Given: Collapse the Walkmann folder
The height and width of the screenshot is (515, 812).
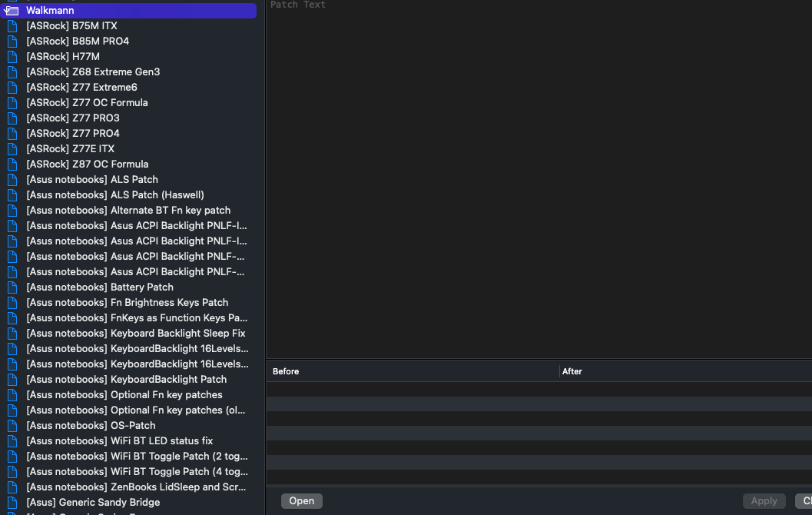Looking at the screenshot, I should tap(11, 11).
